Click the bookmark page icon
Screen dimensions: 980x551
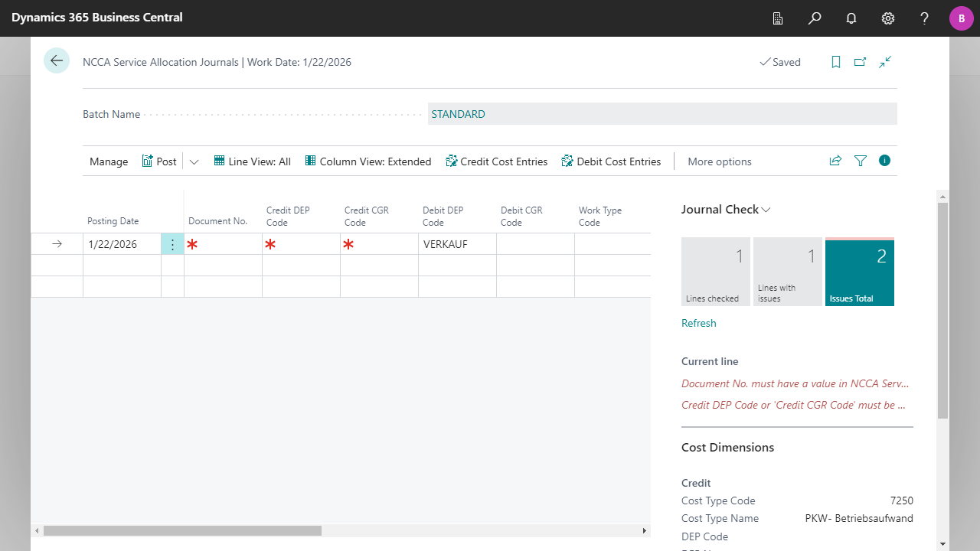(836, 62)
